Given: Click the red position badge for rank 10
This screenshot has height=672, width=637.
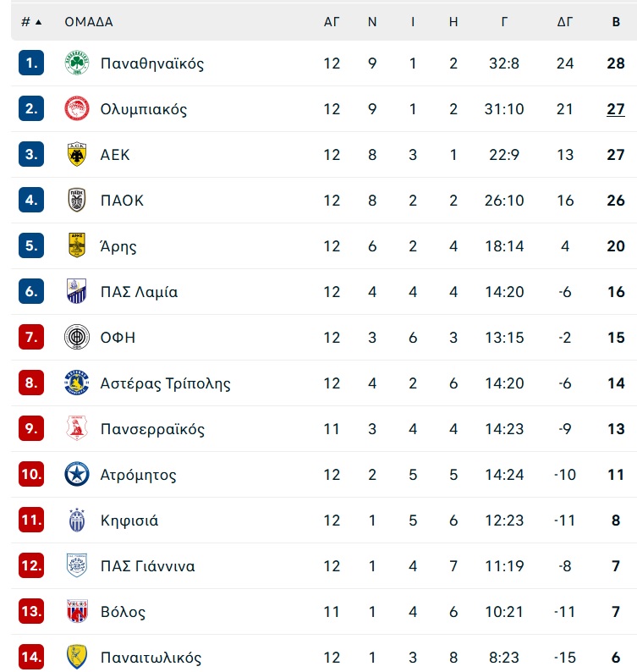Looking at the screenshot, I should [31, 474].
